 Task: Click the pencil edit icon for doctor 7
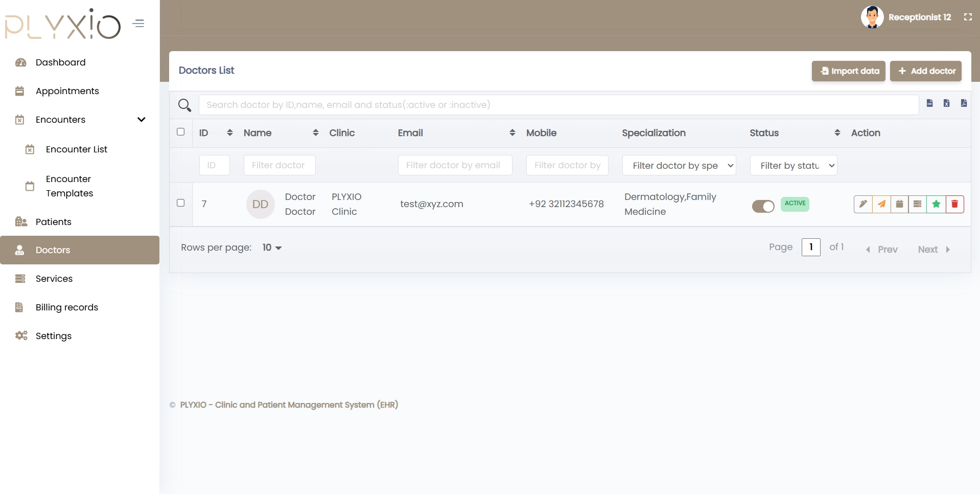863,204
